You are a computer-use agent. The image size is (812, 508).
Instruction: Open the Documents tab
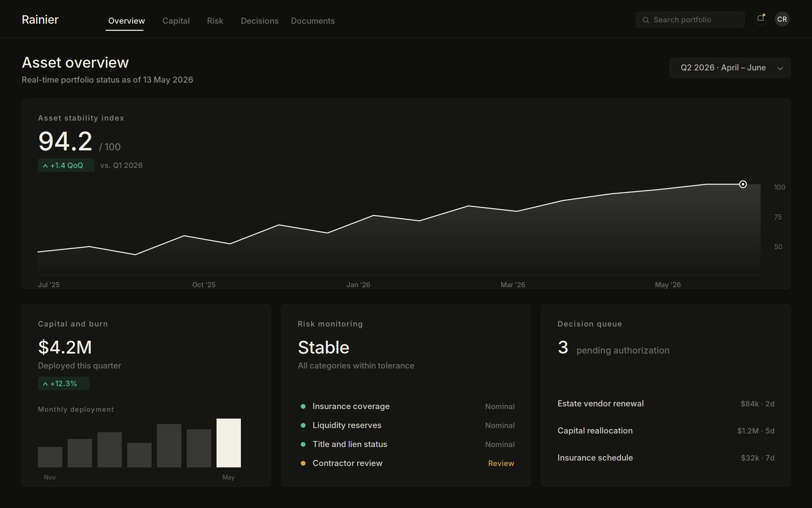point(313,21)
